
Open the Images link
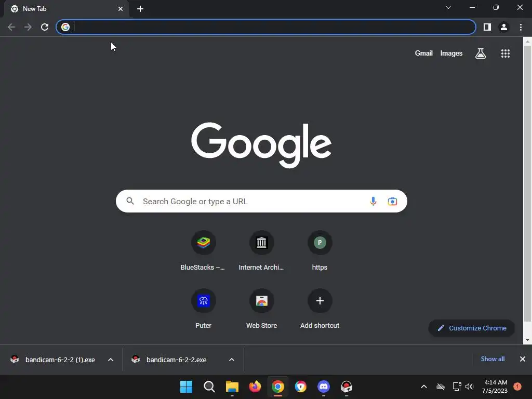tap(451, 54)
